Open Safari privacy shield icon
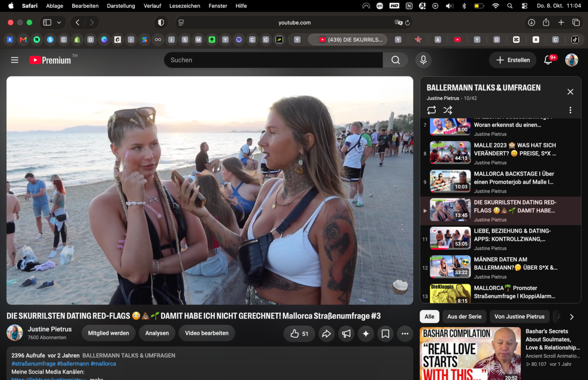Screen dimensions: 588x380 (161, 23)
